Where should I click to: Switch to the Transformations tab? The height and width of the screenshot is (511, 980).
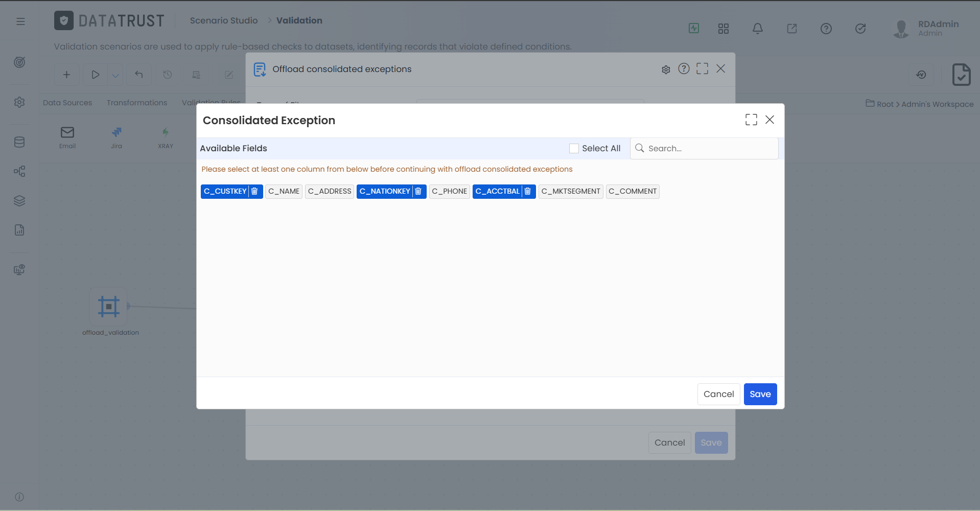(137, 103)
